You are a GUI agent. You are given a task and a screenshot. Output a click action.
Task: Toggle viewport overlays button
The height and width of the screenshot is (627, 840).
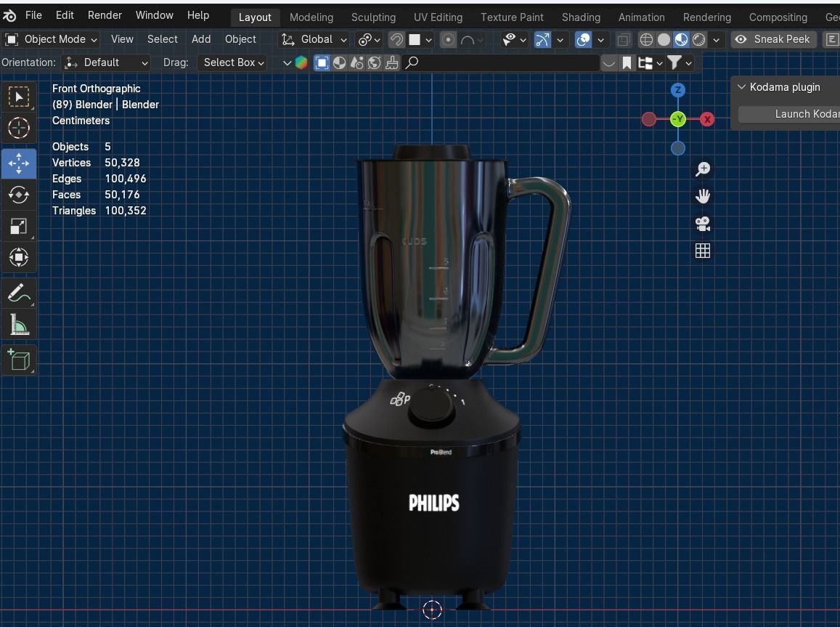tap(583, 40)
